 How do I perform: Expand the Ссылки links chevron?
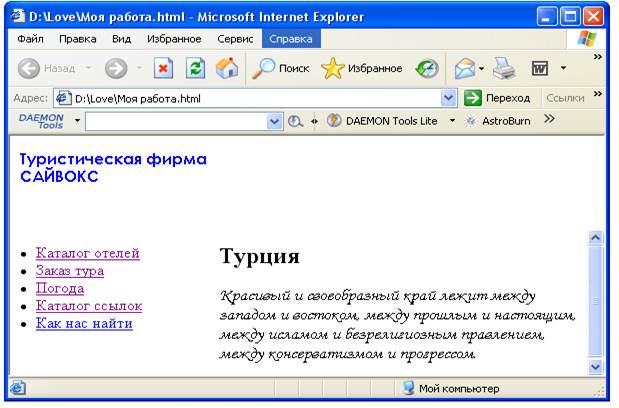pos(598,94)
